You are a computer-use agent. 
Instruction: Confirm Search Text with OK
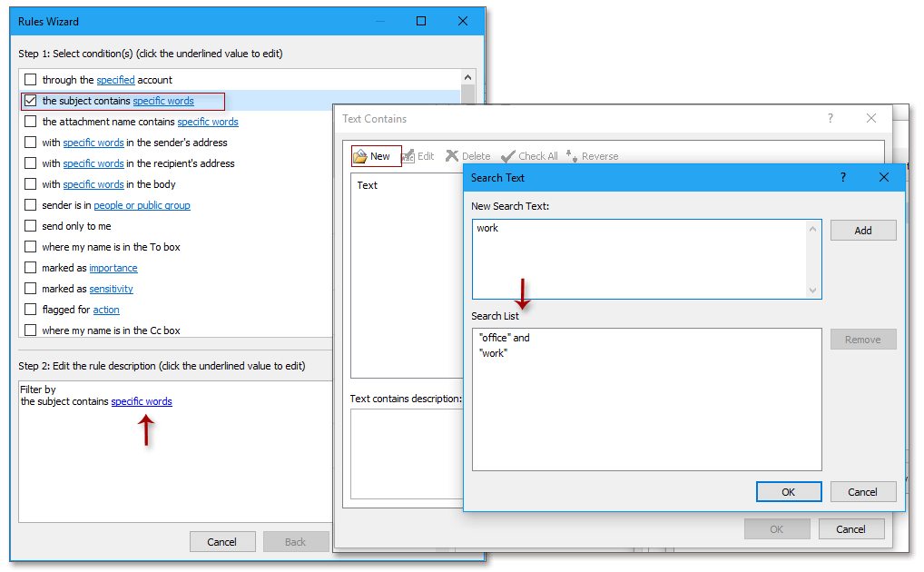click(789, 492)
